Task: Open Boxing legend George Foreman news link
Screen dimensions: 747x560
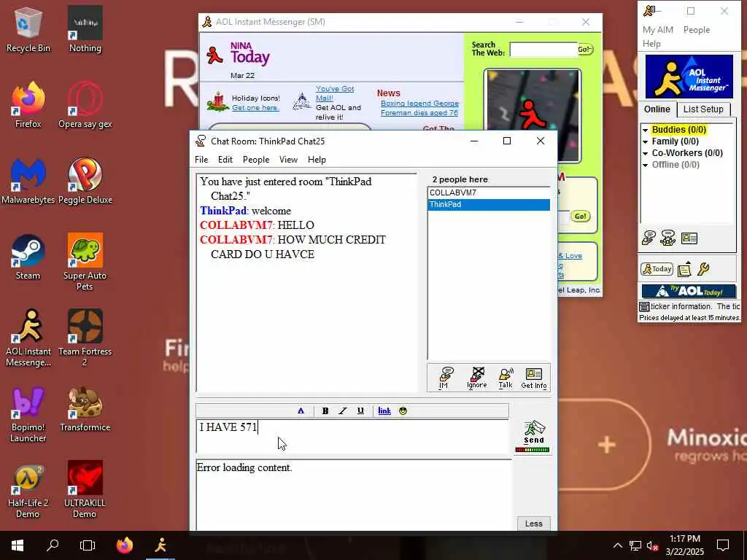Action: [419, 108]
